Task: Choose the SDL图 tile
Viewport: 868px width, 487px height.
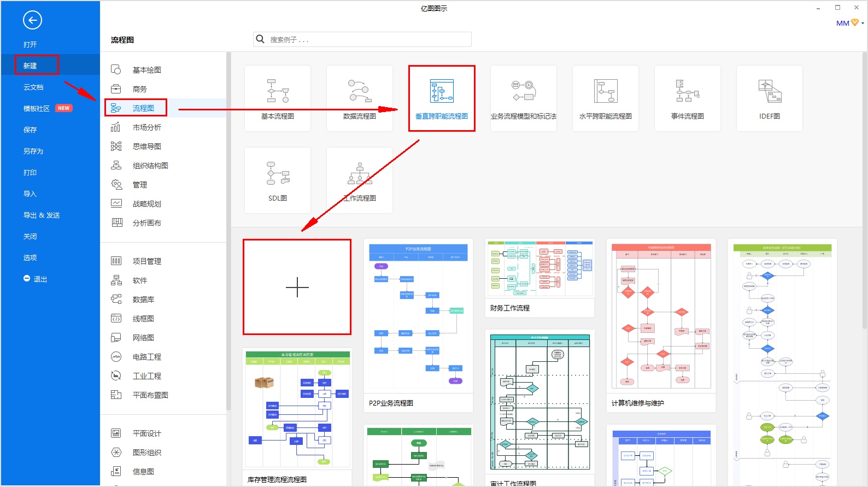Action: click(278, 180)
